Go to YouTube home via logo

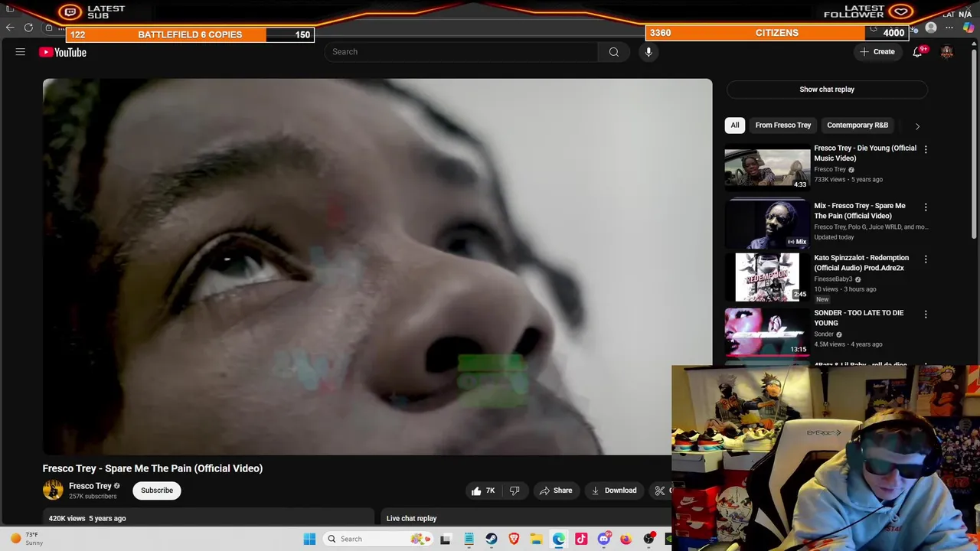point(63,52)
